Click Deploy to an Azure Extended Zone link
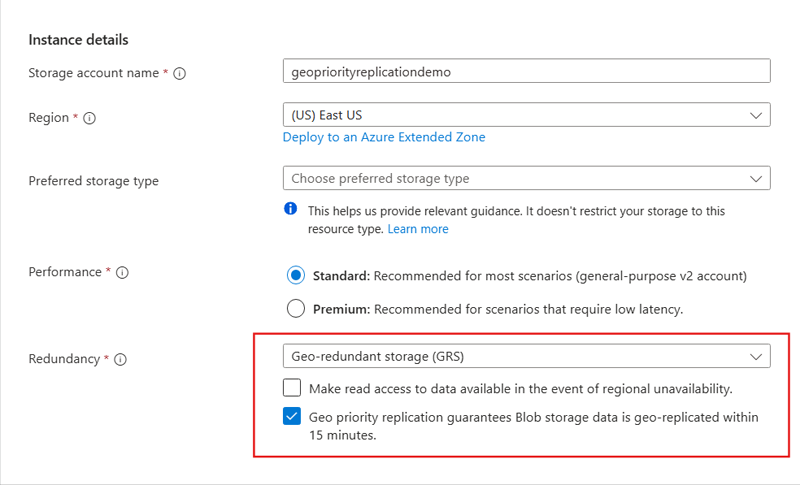The width and height of the screenshot is (800, 485). click(384, 137)
